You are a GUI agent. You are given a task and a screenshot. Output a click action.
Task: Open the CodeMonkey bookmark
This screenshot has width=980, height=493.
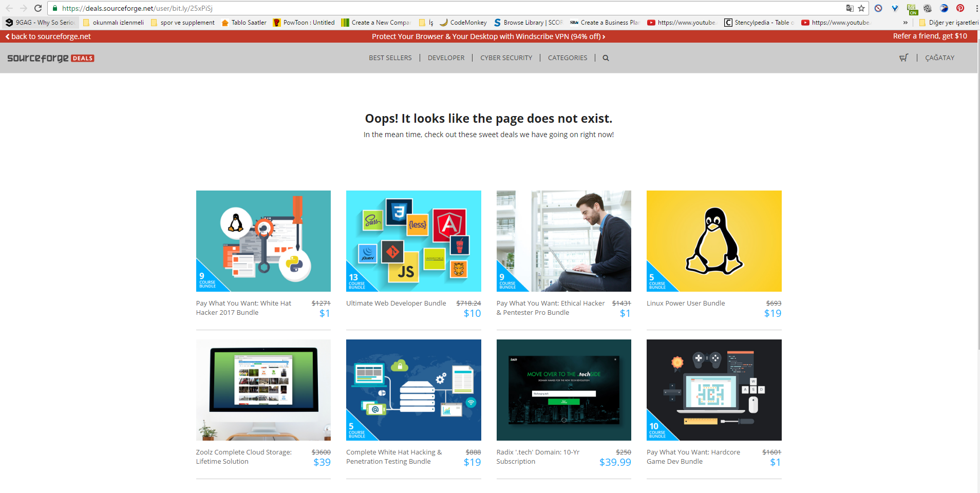463,23
